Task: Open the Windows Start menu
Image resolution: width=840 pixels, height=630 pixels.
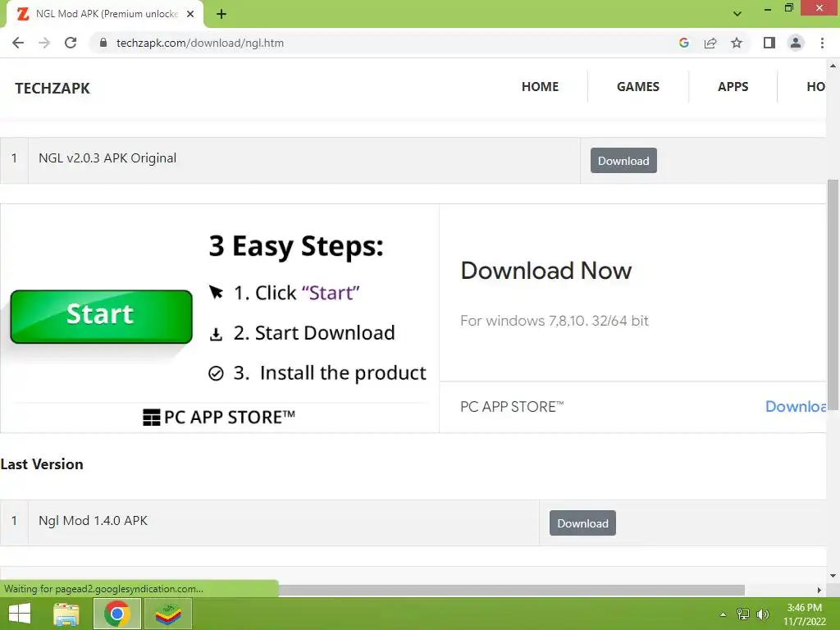Action: 20,614
